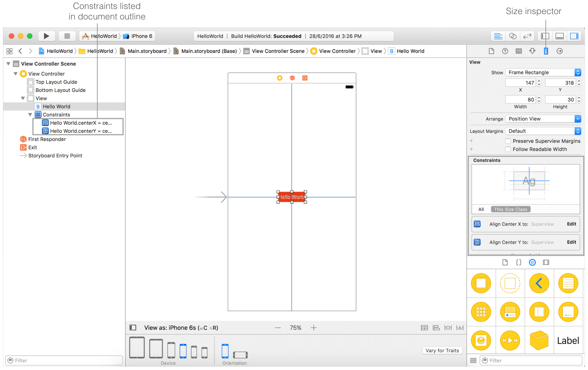The height and width of the screenshot is (370, 588).
Task: Open the Assistant editor
Action: point(513,36)
